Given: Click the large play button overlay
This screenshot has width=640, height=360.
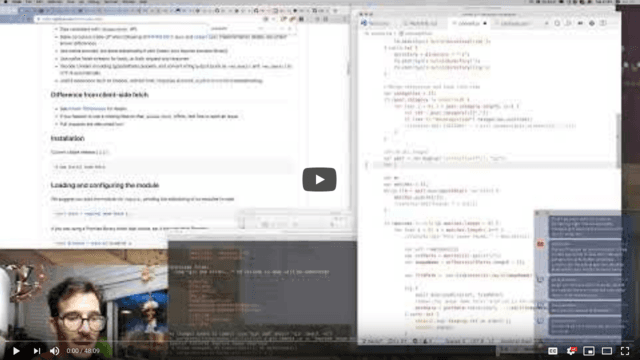Looking at the screenshot, I should tap(319, 179).
